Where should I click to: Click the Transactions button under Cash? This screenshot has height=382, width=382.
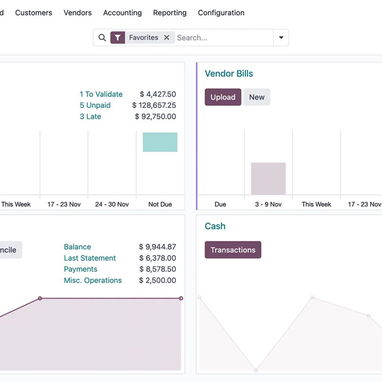233,250
